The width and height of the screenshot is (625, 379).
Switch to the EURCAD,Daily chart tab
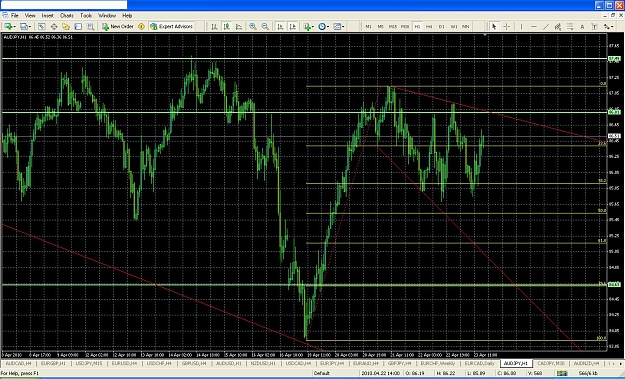pos(480,363)
